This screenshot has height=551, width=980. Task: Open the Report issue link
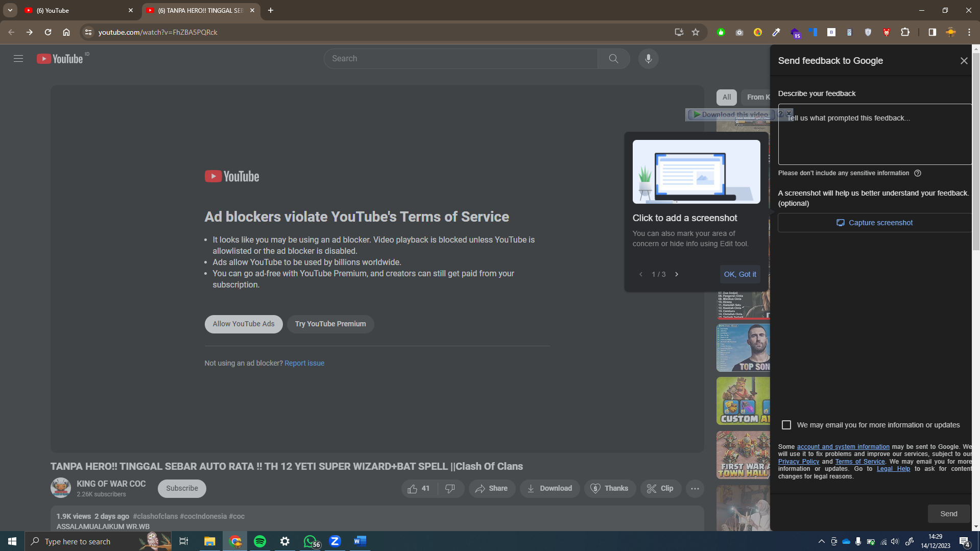click(304, 363)
